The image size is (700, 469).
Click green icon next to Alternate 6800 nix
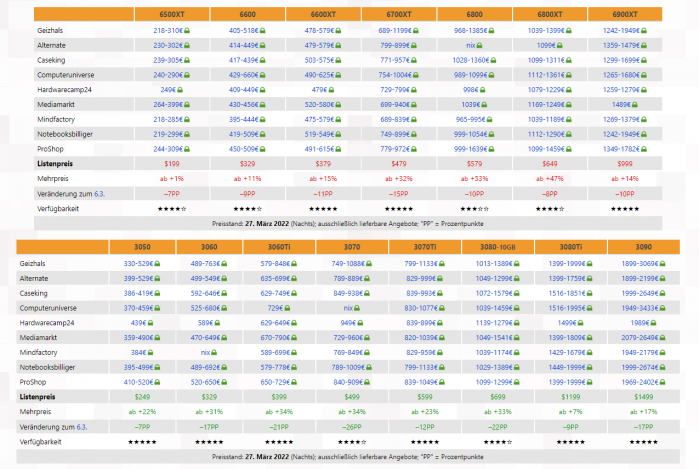point(479,46)
